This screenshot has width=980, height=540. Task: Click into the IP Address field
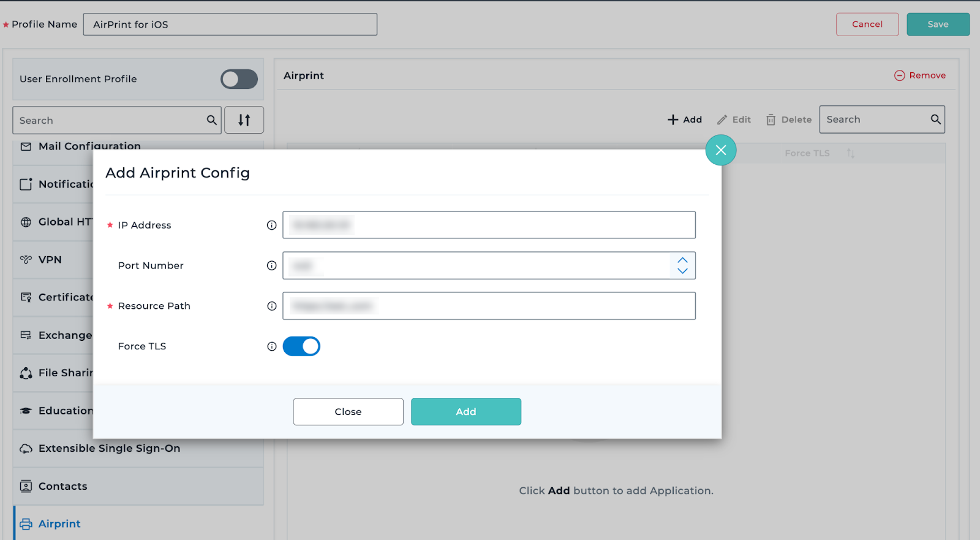pos(489,225)
